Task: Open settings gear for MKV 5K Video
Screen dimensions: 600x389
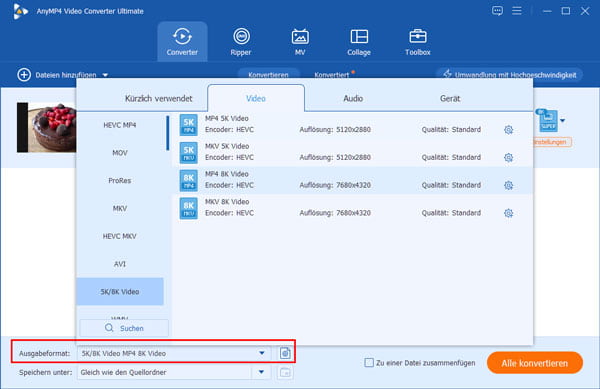Action: tap(508, 158)
